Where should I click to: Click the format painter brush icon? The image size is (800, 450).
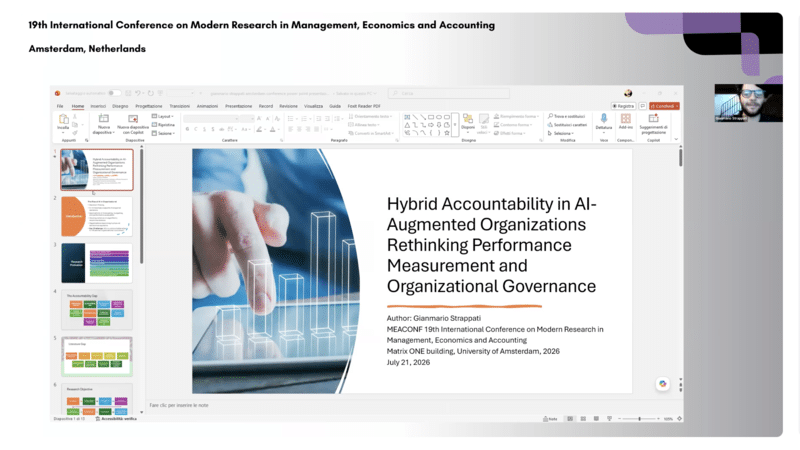click(75, 133)
